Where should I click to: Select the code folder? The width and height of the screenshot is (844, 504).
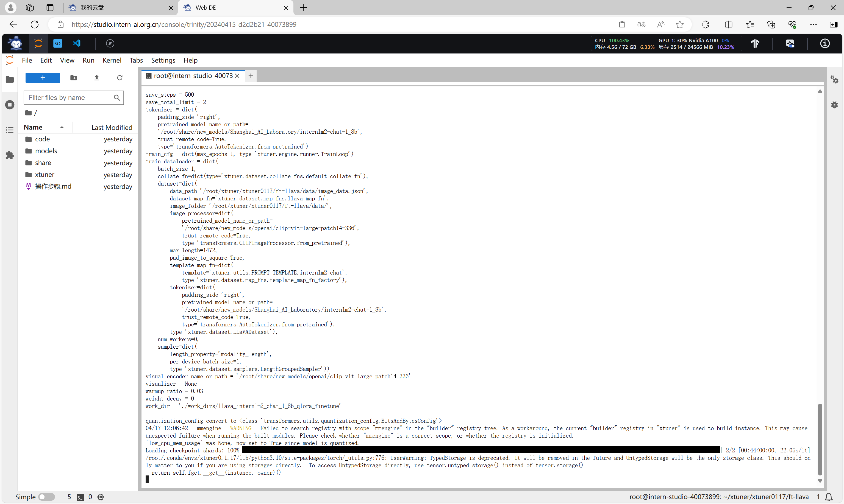click(78, 139)
